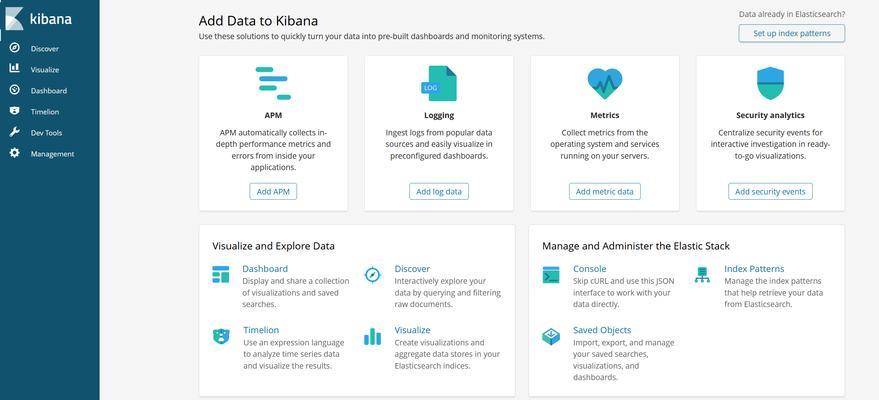Click the APM card icon

273,83
